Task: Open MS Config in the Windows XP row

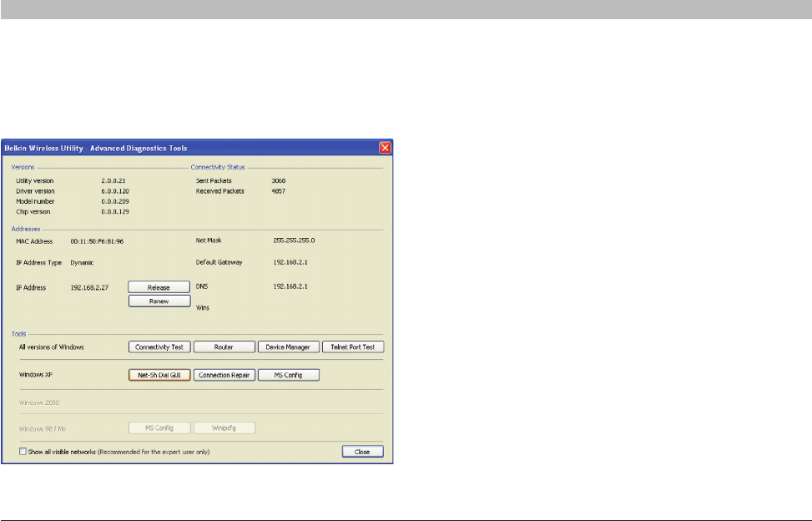Action: click(288, 375)
